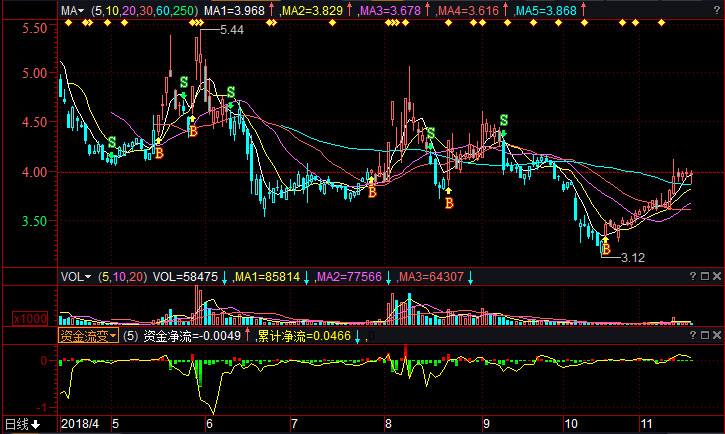Click the 5.44 high price label
This screenshot has height=434, width=725.
pyautogui.click(x=230, y=31)
